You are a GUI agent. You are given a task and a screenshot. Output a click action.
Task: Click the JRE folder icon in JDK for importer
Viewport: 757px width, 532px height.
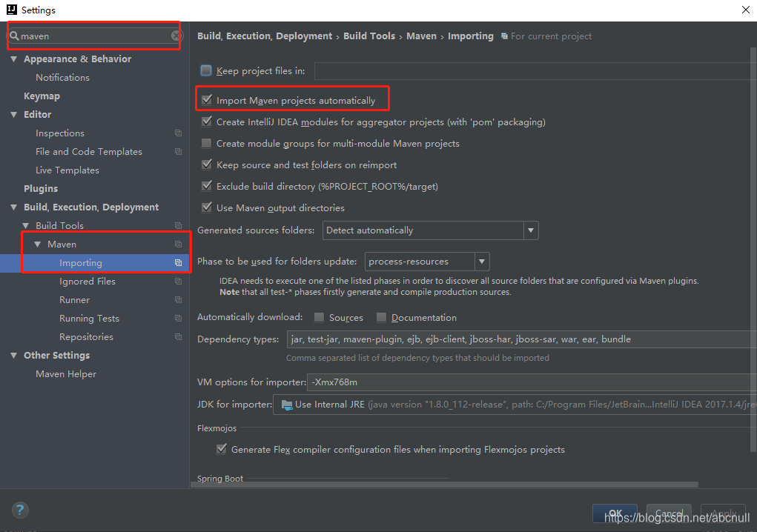[287, 405]
